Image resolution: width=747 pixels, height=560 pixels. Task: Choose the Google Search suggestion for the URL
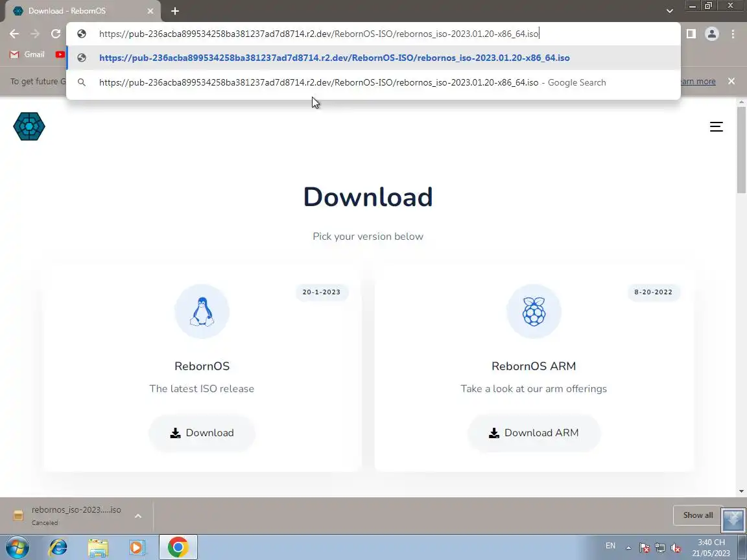pyautogui.click(x=373, y=82)
